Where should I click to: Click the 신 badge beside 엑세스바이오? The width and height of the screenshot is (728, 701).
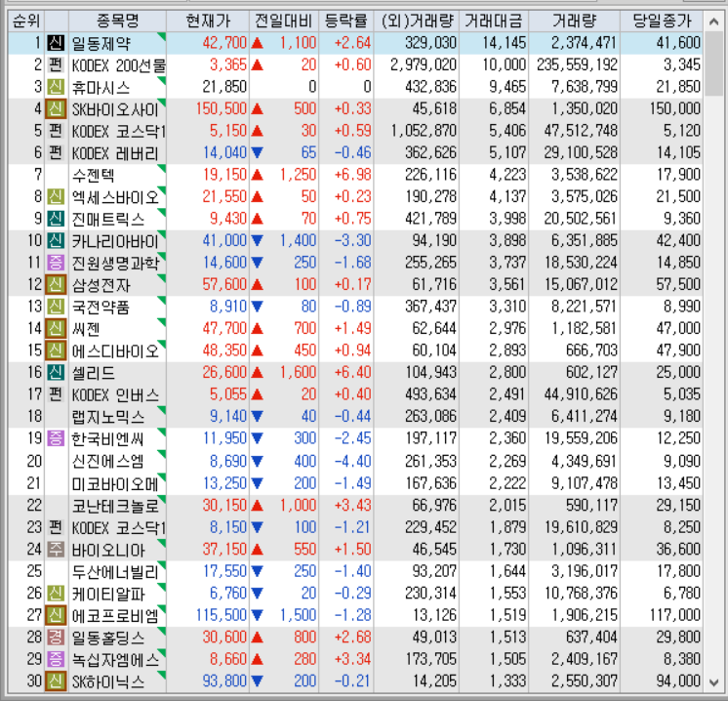(x=56, y=197)
